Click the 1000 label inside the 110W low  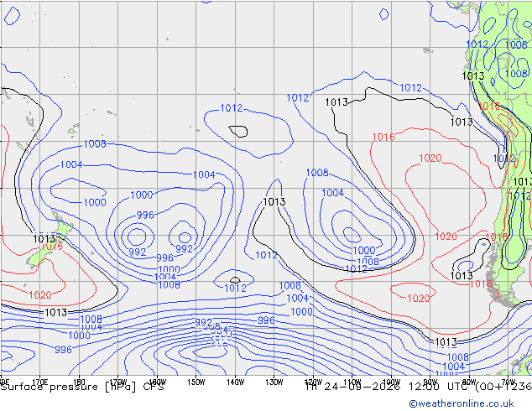364,251
